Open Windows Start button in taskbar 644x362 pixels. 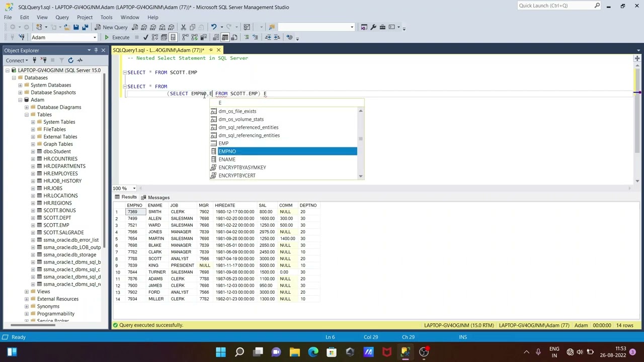pos(221,352)
